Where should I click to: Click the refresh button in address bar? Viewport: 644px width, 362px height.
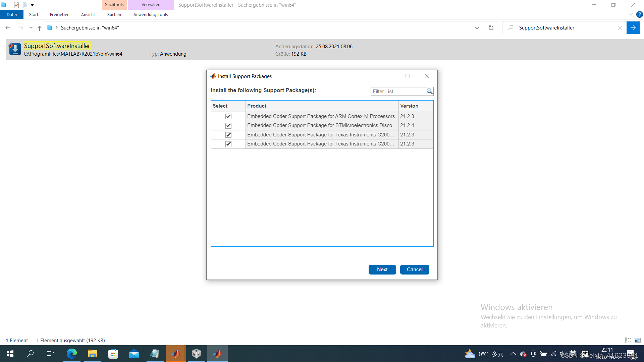coord(491,28)
